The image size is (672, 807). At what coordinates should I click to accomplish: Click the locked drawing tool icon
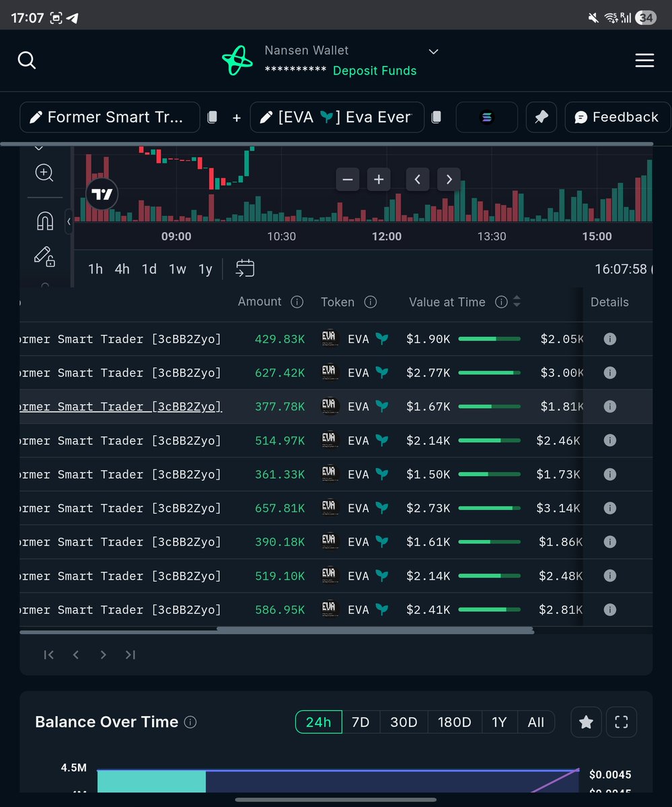[x=44, y=256]
